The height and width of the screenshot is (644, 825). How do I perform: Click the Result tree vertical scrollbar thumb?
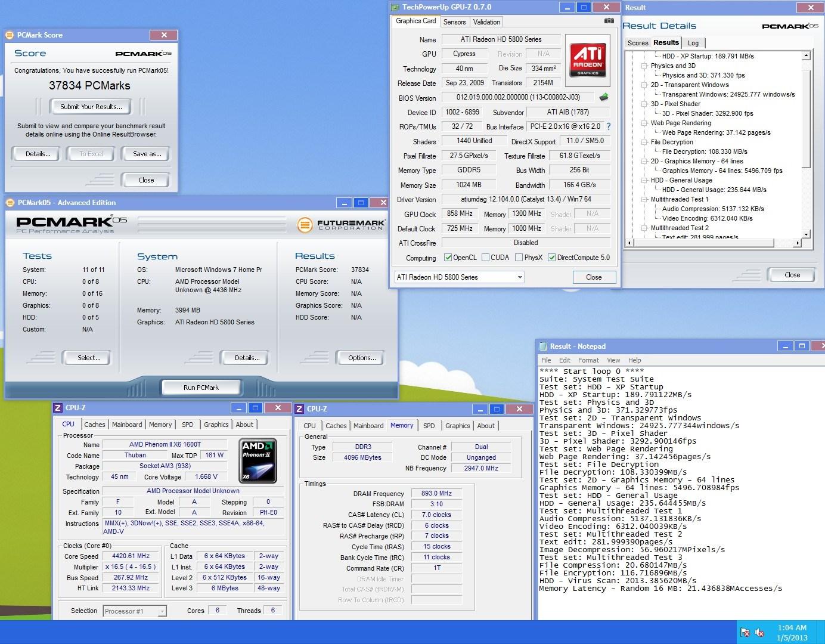tap(806, 119)
